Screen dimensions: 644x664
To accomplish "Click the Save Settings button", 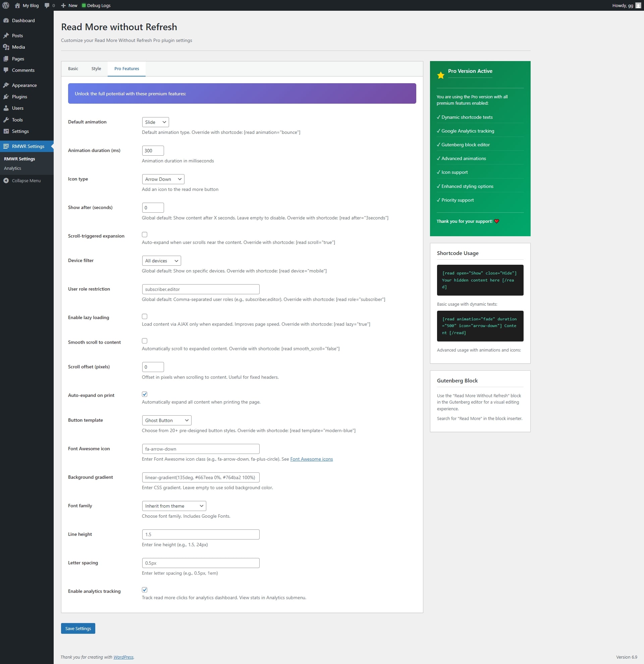I will 77,628.
